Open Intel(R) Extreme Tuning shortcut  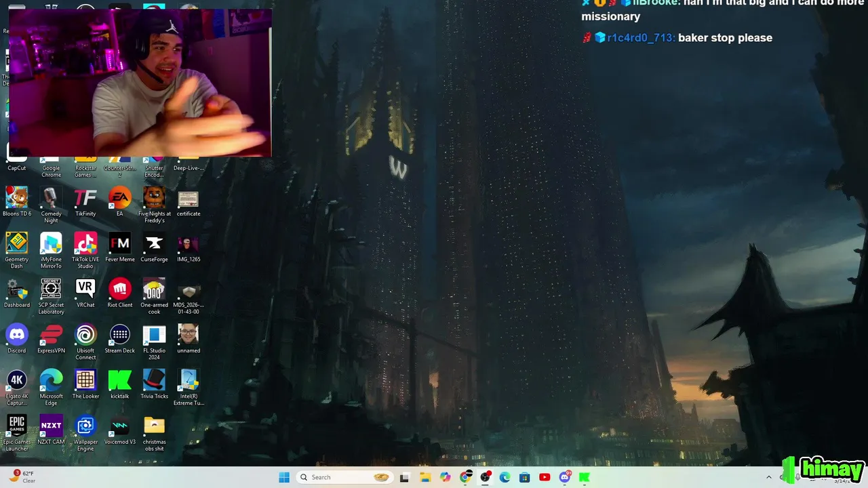point(189,380)
